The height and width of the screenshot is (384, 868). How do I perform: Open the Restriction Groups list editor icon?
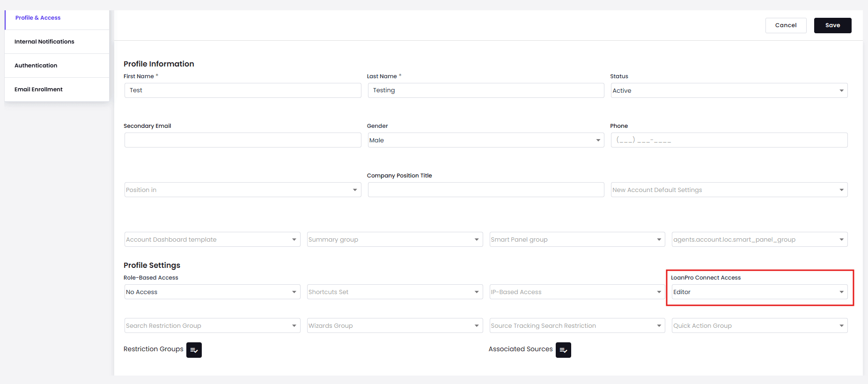pyautogui.click(x=194, y=350)
